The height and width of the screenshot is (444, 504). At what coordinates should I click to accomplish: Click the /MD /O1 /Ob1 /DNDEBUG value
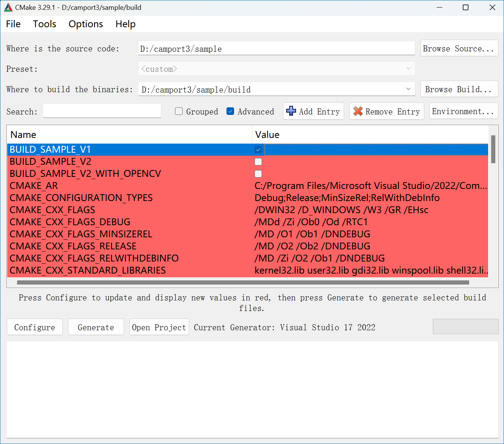pos(312,234)
